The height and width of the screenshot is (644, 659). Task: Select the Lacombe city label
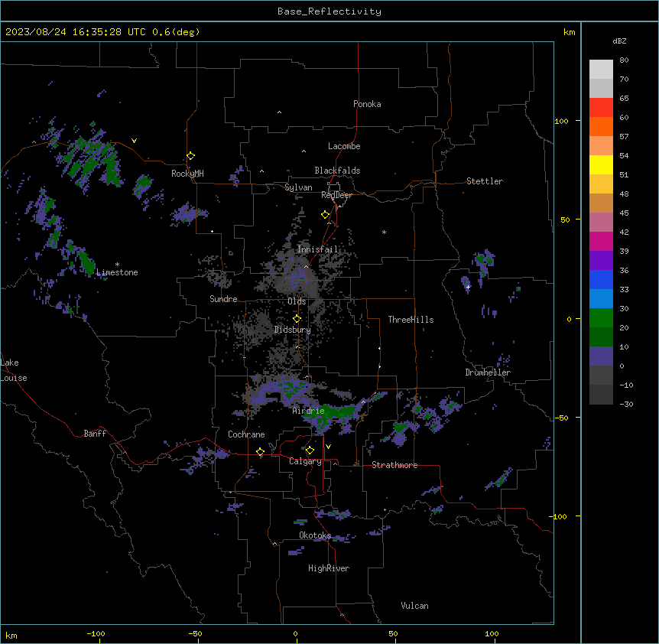(x=344, y=146)
